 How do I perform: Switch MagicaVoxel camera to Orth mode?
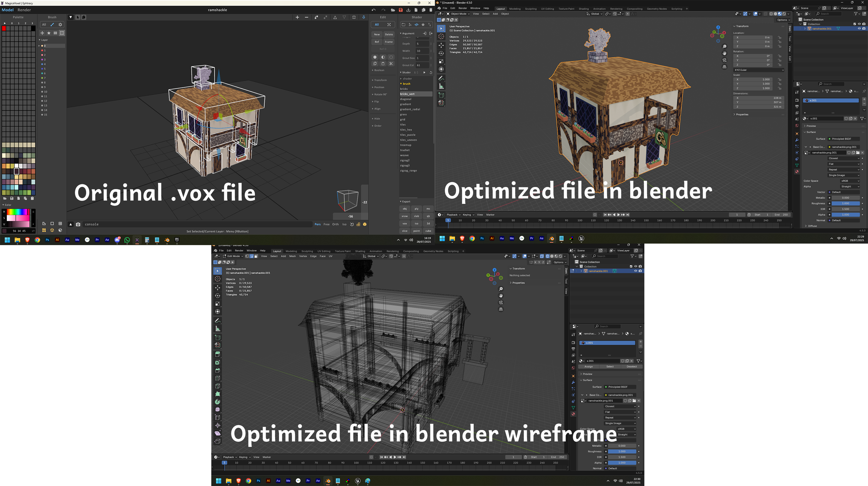click(x=335, y=224)
